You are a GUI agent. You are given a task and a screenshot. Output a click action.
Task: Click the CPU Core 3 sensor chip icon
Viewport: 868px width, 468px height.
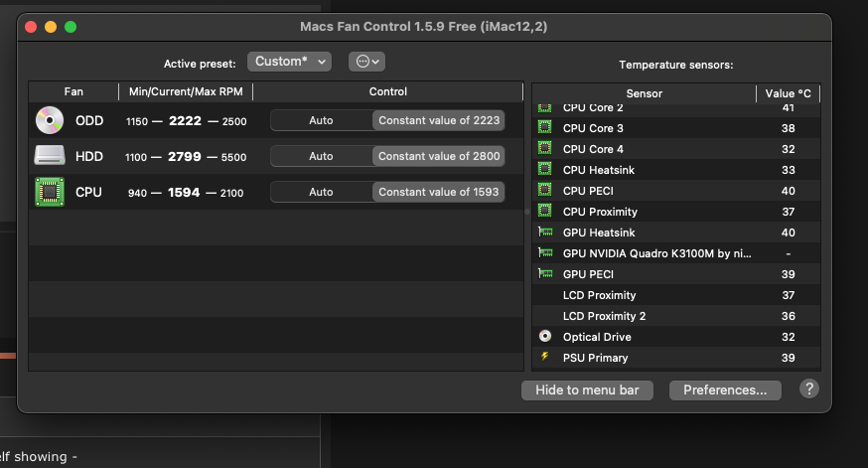(544, 127)
